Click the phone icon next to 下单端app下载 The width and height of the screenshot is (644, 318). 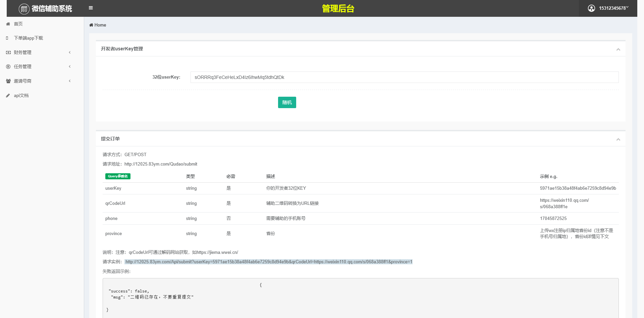7,38
